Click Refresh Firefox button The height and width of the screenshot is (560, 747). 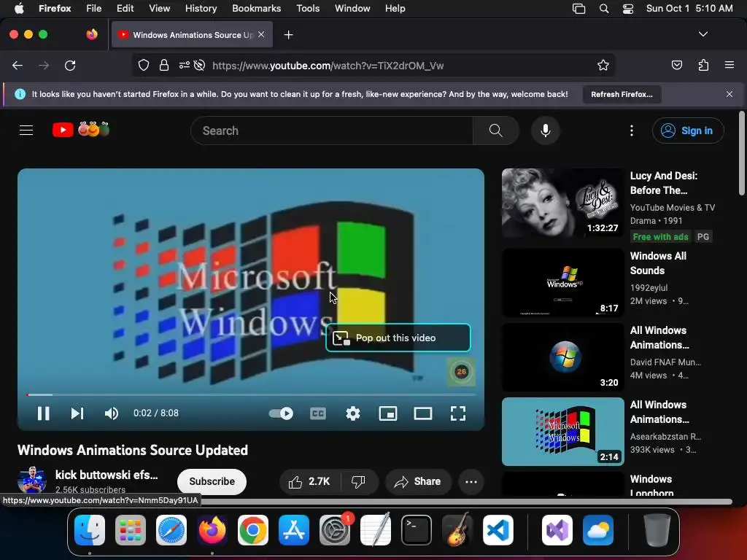[622, 94]
